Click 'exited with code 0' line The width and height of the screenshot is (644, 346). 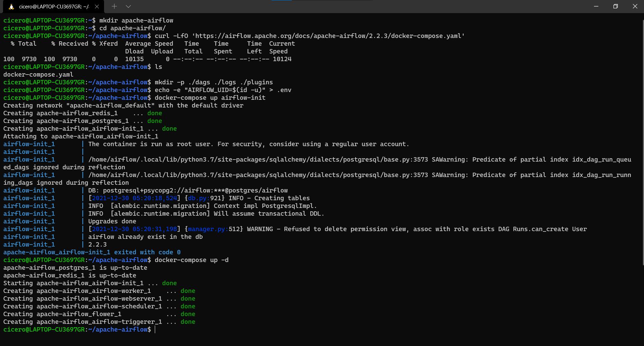click(92, 252)
